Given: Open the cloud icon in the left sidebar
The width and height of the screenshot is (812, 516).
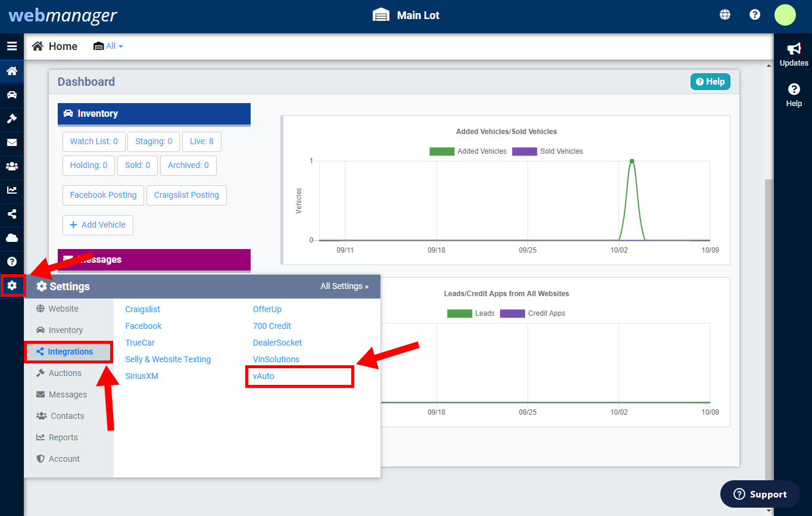Looking at the screenshot, I should (12, 238).
